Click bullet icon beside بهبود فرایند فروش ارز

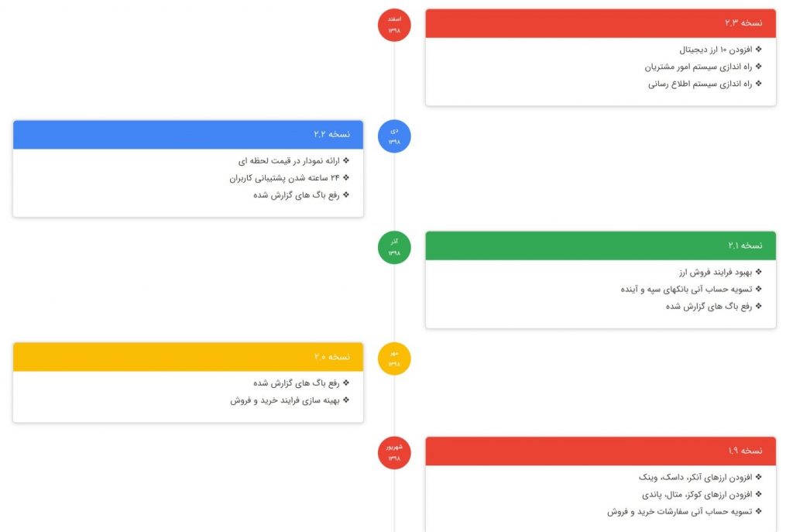758,272
